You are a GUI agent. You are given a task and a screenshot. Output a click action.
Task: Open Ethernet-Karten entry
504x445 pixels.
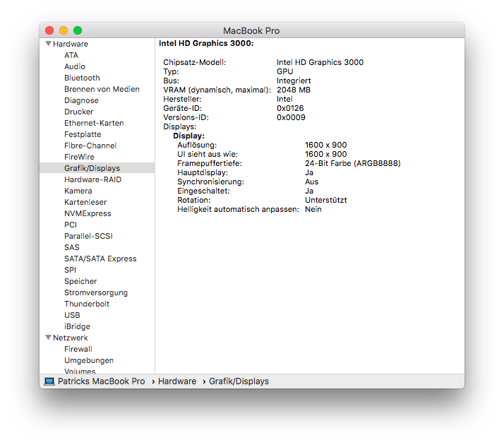(94, 123)
